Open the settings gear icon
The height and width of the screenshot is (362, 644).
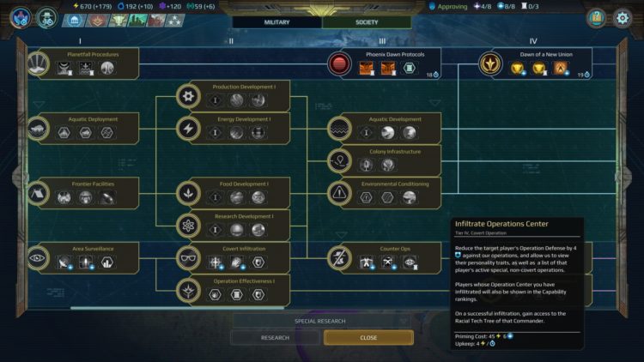[623, 18]
